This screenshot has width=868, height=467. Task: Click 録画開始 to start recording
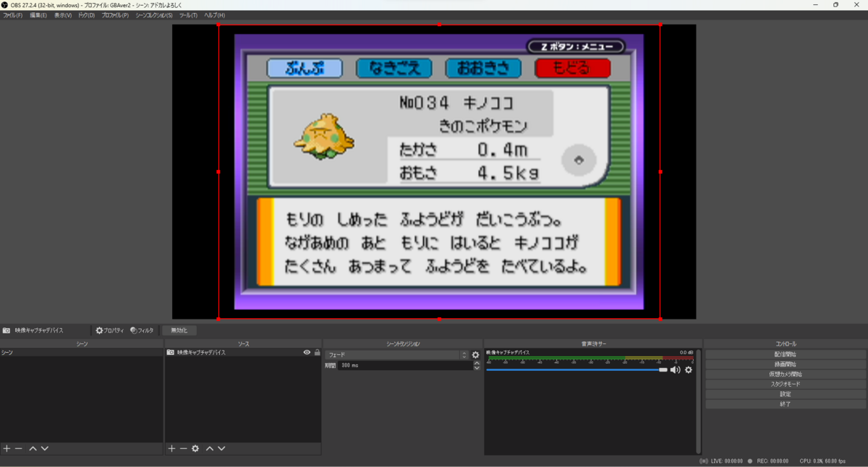click(x=785, y=364)
